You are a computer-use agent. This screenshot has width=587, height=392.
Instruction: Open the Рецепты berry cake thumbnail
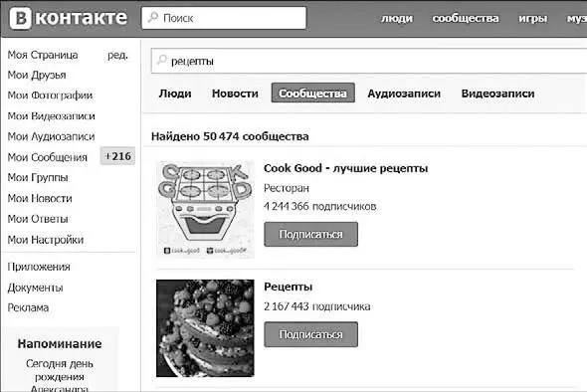tap(205, 328)
